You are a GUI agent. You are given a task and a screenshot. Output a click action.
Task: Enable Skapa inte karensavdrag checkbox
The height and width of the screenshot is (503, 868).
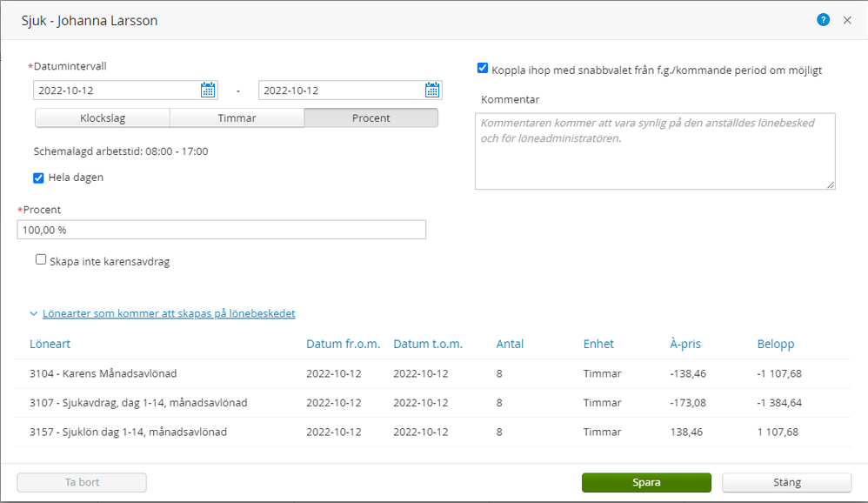pyautogui.click(x=41, y=260)
